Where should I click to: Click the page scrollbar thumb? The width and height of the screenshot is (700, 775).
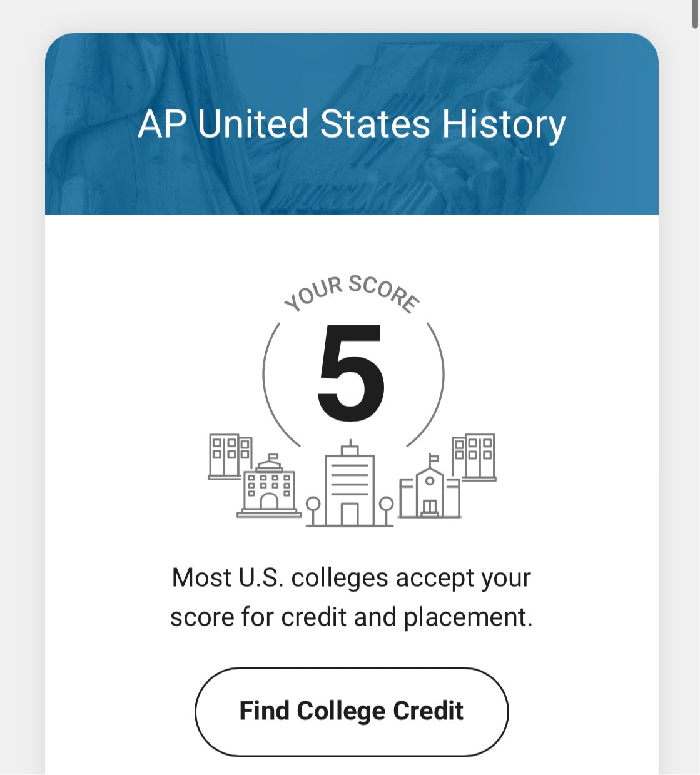696,14
